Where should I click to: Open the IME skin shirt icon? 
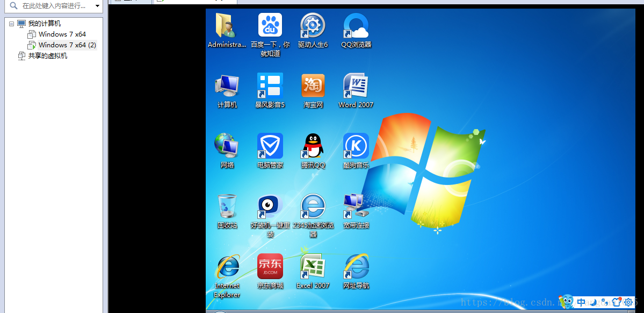pyautogui.click(x=616, y=302)
